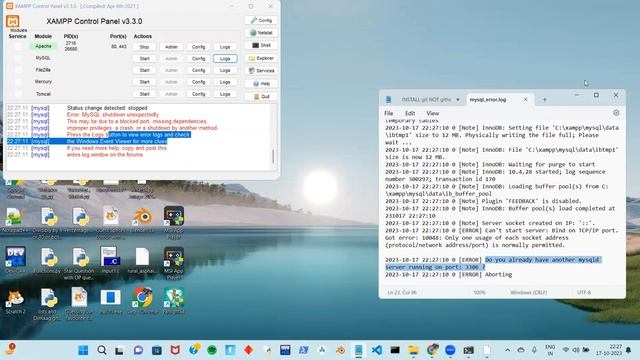Viewport: 640px width, 360px height.
Task: Open taskbar Search
Action: (x=102, y=350)
